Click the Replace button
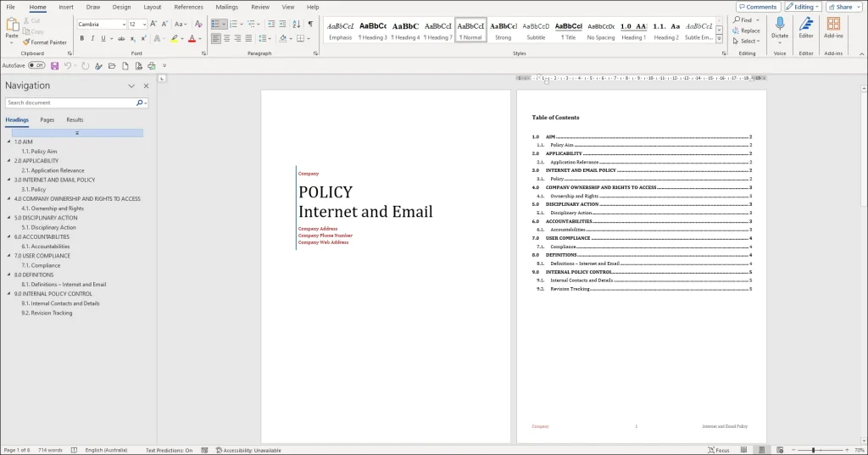Screen dimensions: 868x455 (746, 31)
